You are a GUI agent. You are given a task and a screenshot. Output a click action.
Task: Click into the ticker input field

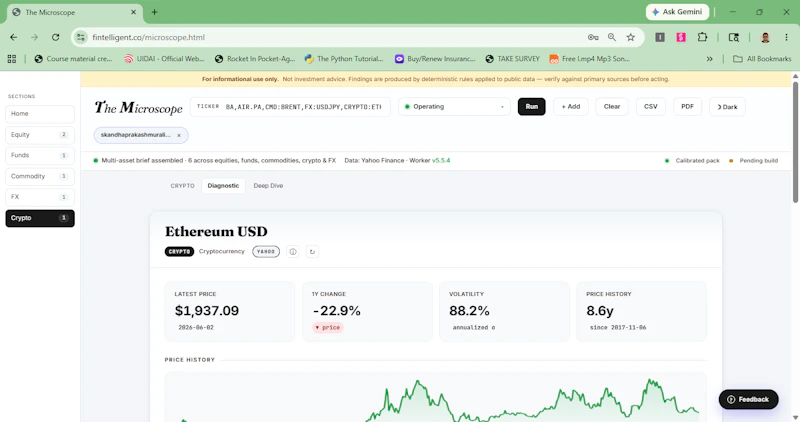tap(290, 107)
